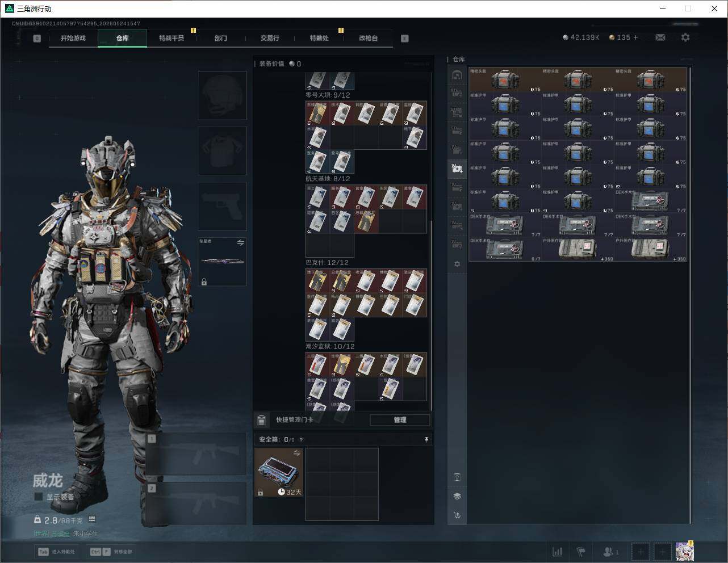Open the 特战干员 tab
The width and height of the screenshot is (728, 563).
[x=171, y=38]
